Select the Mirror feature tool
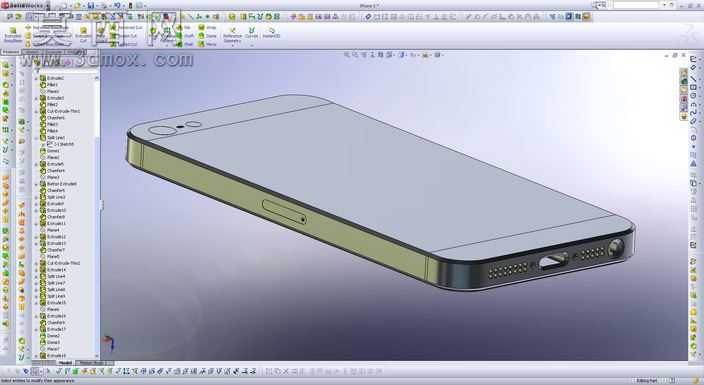Screen dimensions: 704x385 [207, 44]
